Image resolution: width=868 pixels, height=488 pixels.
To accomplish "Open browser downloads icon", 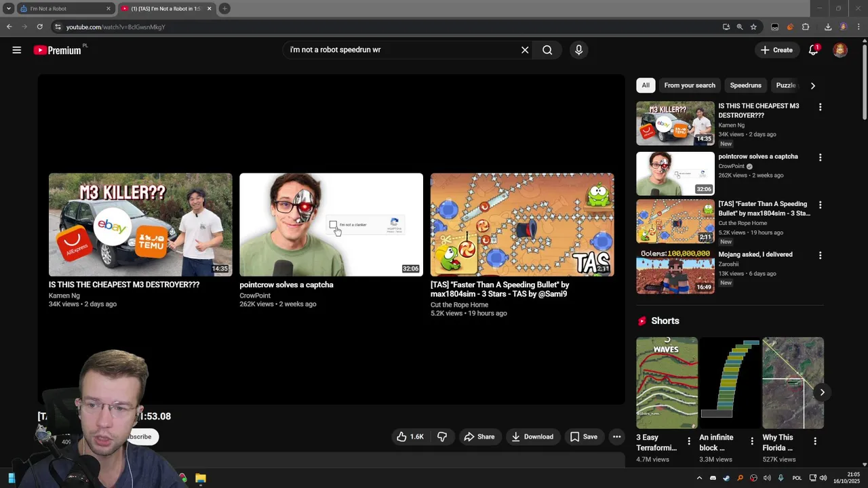I will pyautogui.click(x=828, y=27).
